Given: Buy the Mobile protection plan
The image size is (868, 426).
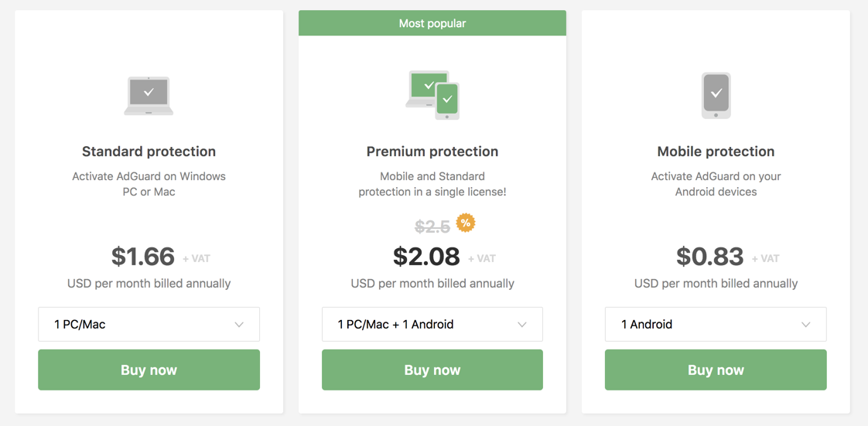Looking at the screenshot, I should coord(716,370).
